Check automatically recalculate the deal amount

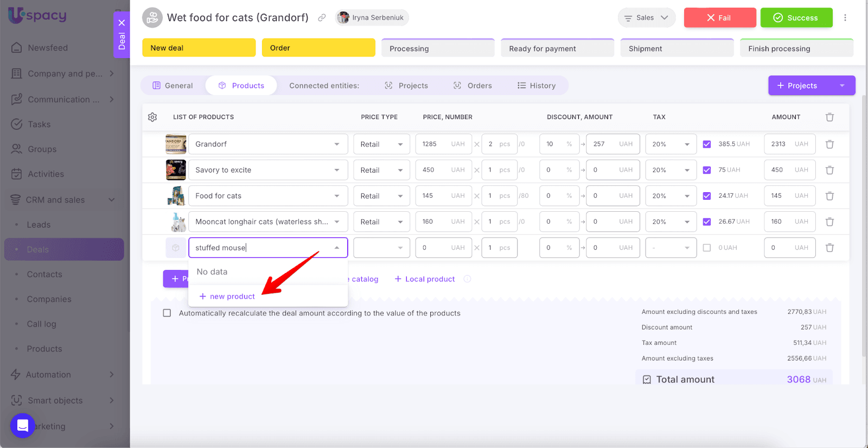click(x=167, y=313)
